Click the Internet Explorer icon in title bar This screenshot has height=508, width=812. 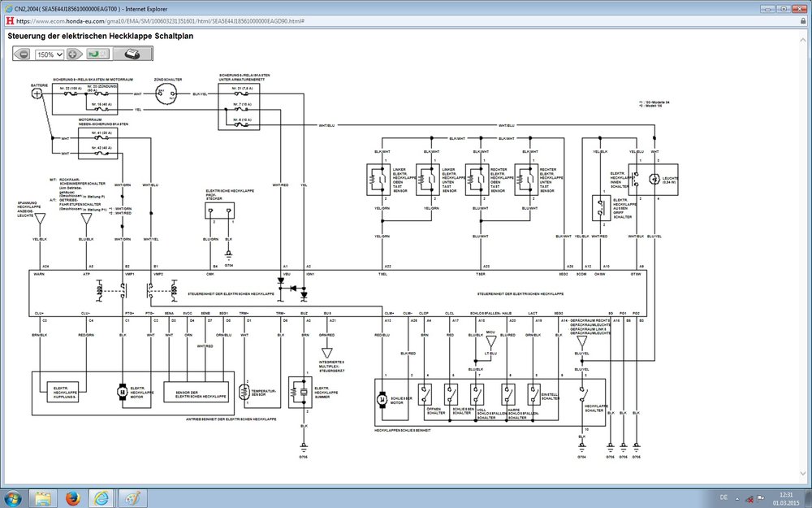point(8,7)
